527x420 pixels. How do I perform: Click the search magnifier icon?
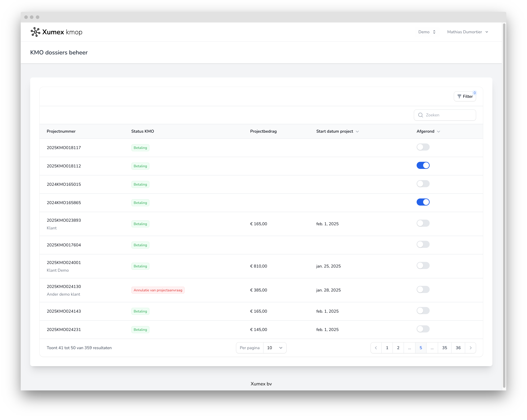tap(420, 115)
